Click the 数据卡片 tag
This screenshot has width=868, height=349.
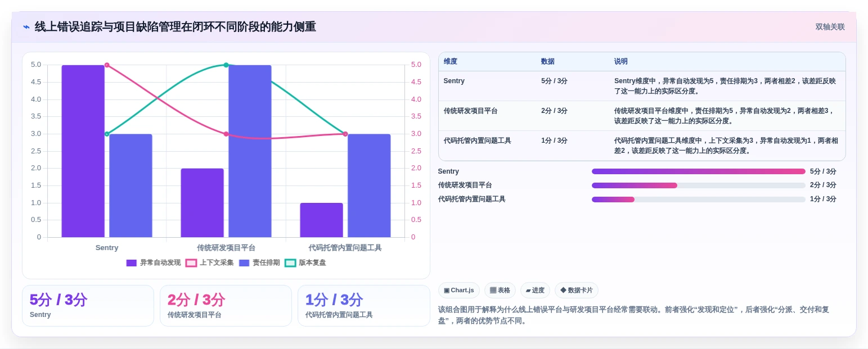click(576, 291)
